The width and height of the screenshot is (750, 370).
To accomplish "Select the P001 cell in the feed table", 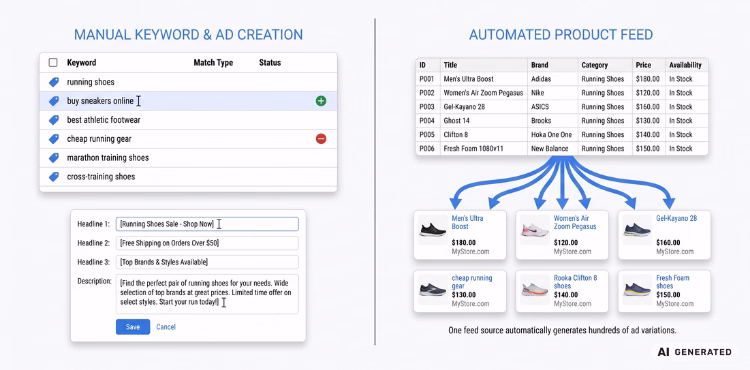I will point(427,79).
